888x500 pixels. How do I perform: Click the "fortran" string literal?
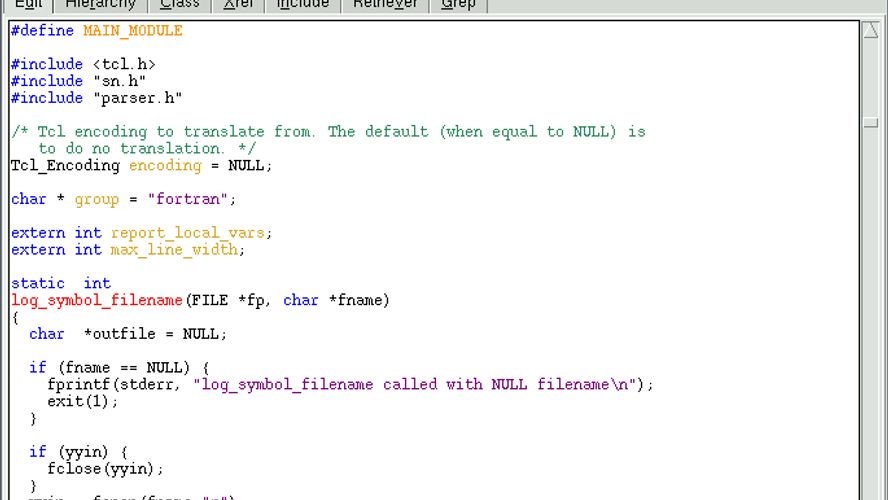pyautogui.click(x=187, y=199)
